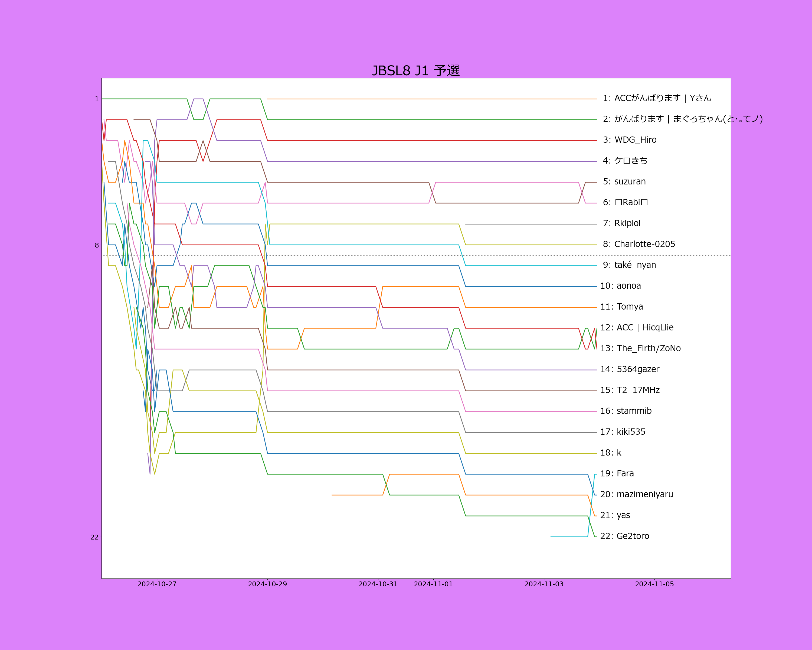
Task: Click the label 11: Tomya
Action: point(621,307)
